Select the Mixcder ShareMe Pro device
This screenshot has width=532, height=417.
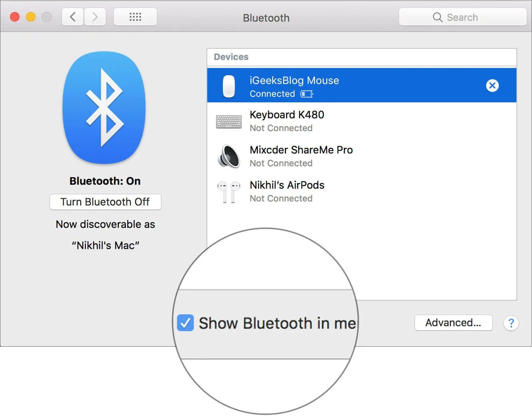click(x=362, y=156)
